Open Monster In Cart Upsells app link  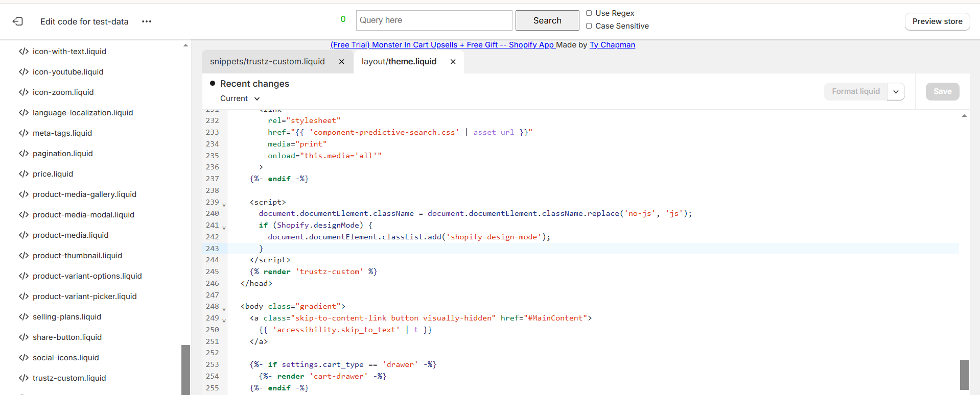click(x=443, y=45)
